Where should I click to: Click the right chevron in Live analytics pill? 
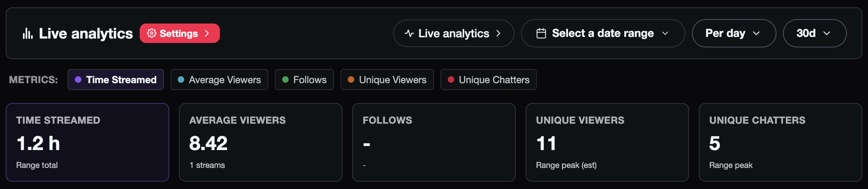tap(498, 33)
